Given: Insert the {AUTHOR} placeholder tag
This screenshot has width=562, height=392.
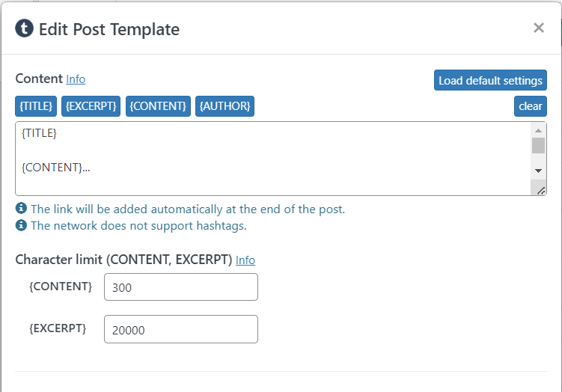Looking at the screenshot, I should click(x=225, y=106).
